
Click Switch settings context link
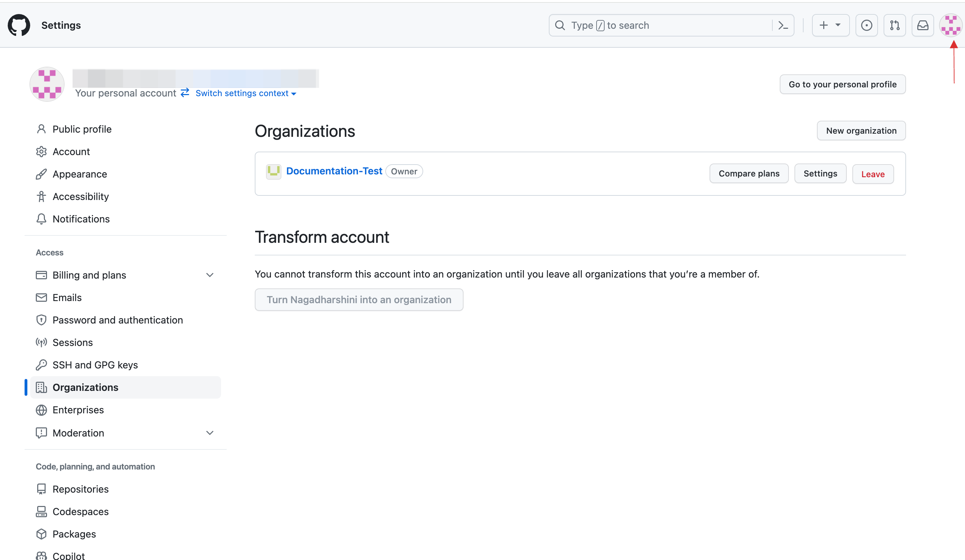[x=242, y=93]
